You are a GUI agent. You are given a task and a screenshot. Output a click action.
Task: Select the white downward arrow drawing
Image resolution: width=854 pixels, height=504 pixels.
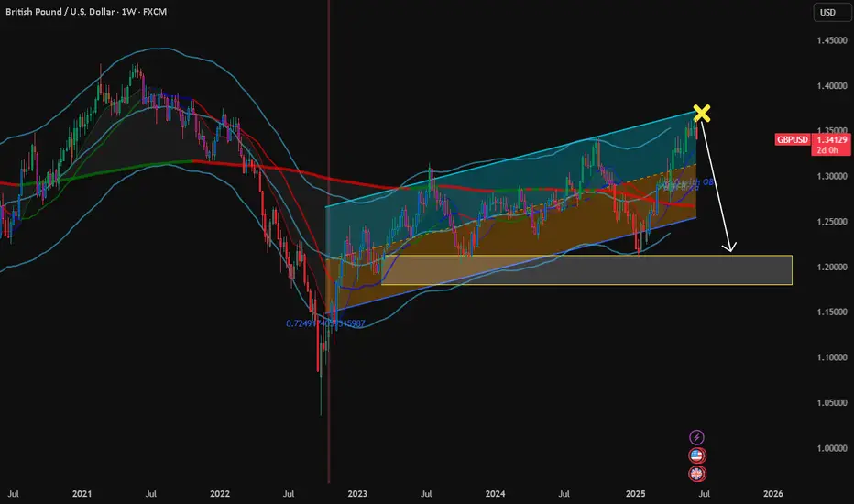pyautogui.click(x=717, y=188)
